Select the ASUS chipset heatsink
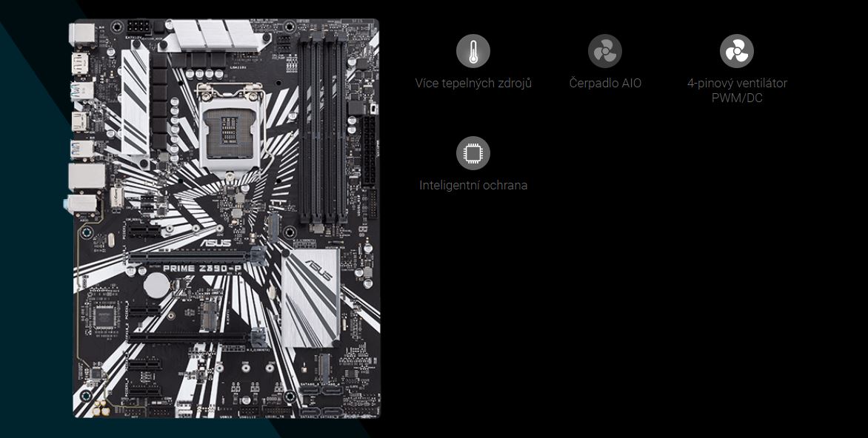 pos(311,296)
